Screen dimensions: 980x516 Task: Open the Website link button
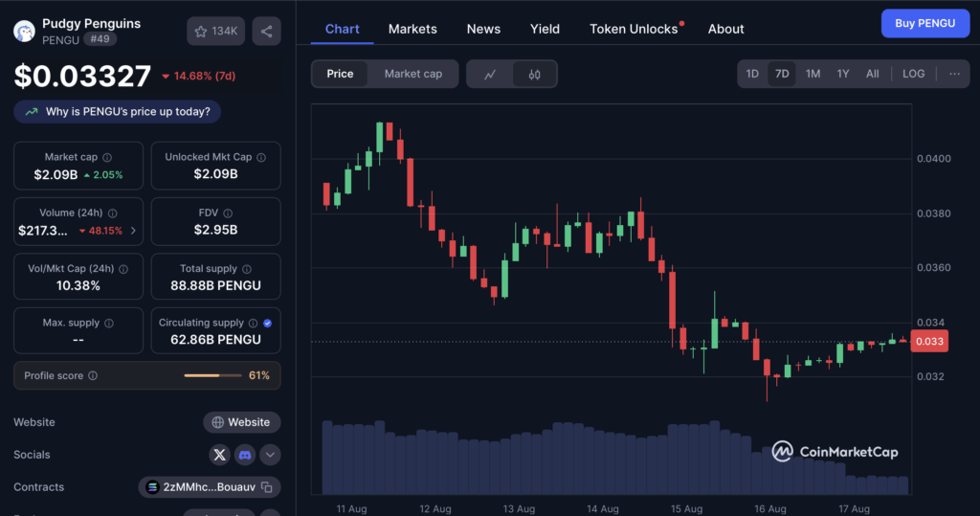[241, 422]
